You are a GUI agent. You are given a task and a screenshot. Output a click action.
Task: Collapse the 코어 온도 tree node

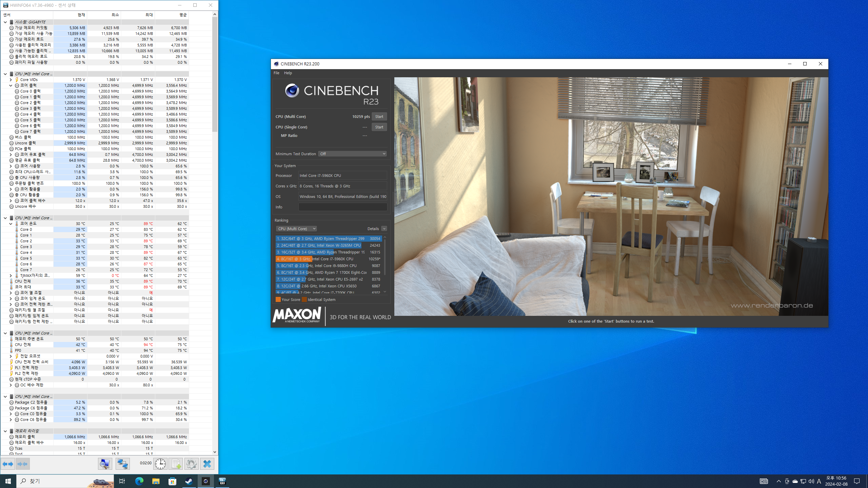11,224
